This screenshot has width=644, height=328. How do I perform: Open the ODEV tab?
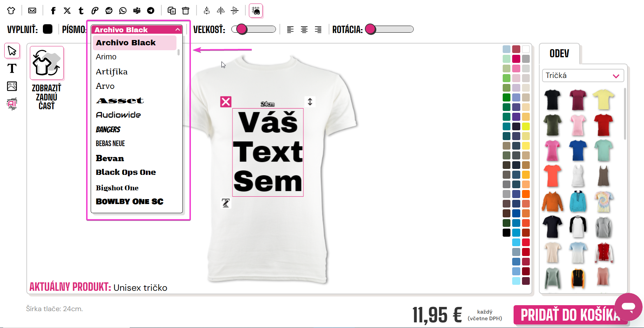[x=559, y=54]
